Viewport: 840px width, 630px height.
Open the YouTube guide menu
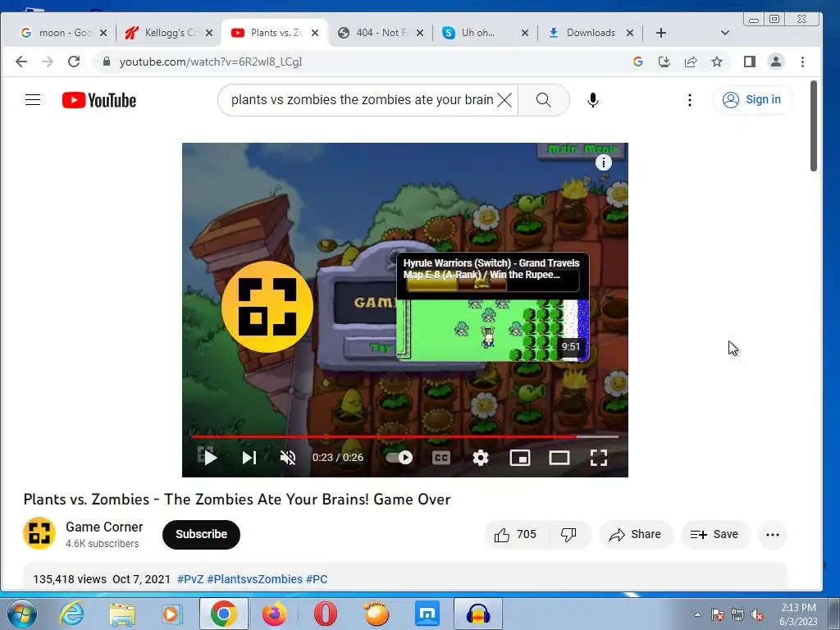click(x=33, y=99)
